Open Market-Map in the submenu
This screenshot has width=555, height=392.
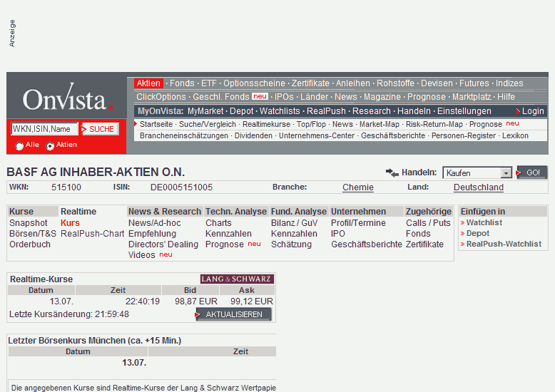click(x=380, y=124)
